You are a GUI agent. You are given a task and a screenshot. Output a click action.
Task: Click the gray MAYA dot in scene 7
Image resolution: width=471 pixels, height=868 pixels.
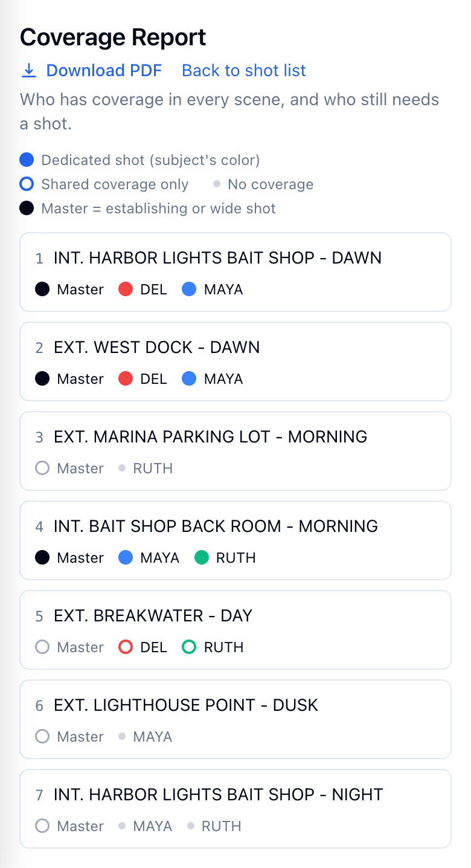(122, 826)
